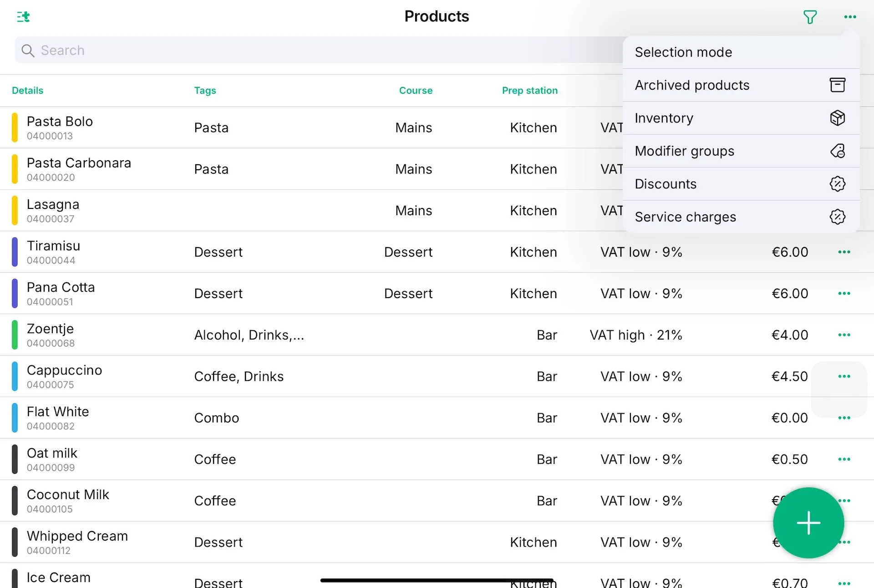Open the filter funnel icon
Viewport: 874px width, 588px height.
tap(810, 17)
